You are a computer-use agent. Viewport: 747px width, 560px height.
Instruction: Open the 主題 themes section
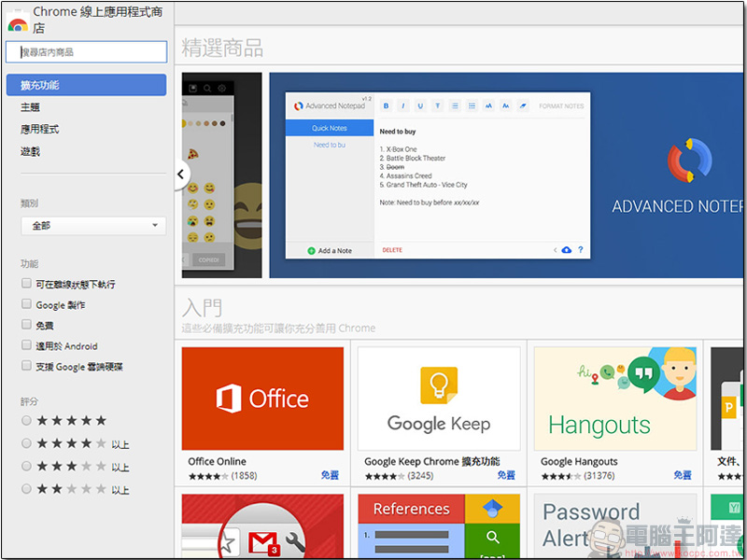30,107
